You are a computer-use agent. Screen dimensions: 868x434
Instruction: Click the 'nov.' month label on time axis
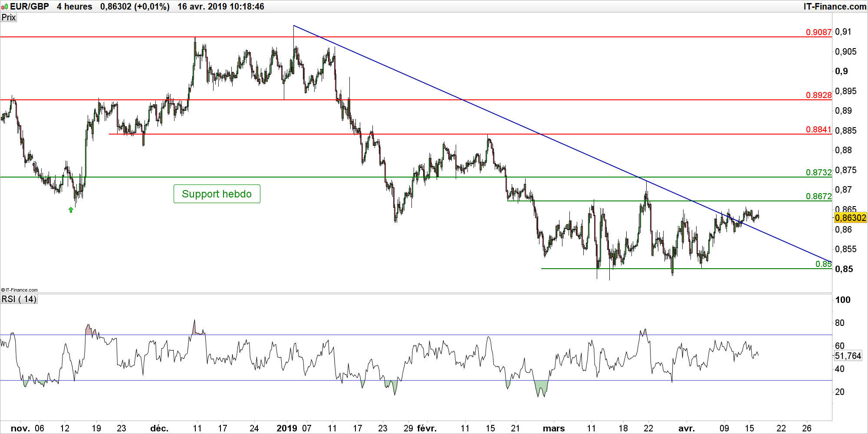click(20, 428)
